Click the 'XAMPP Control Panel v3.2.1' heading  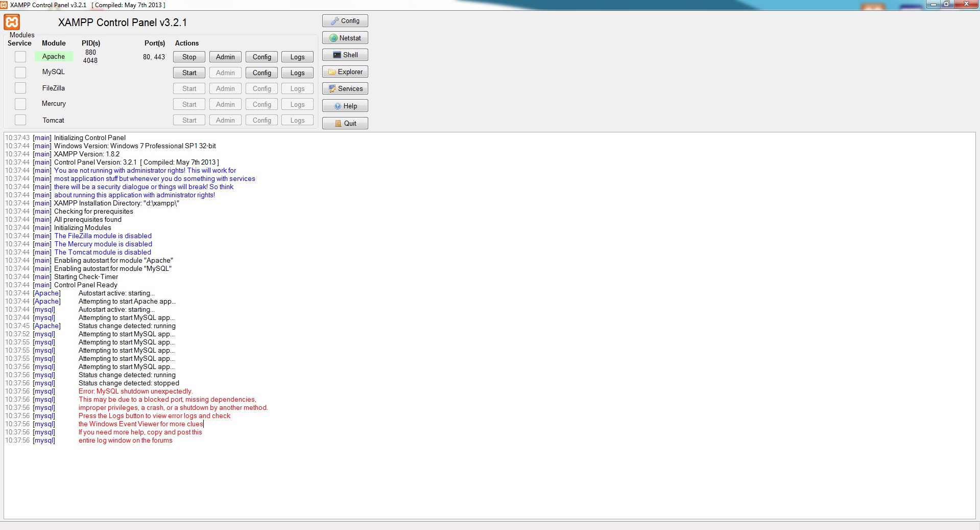point(123,22)
